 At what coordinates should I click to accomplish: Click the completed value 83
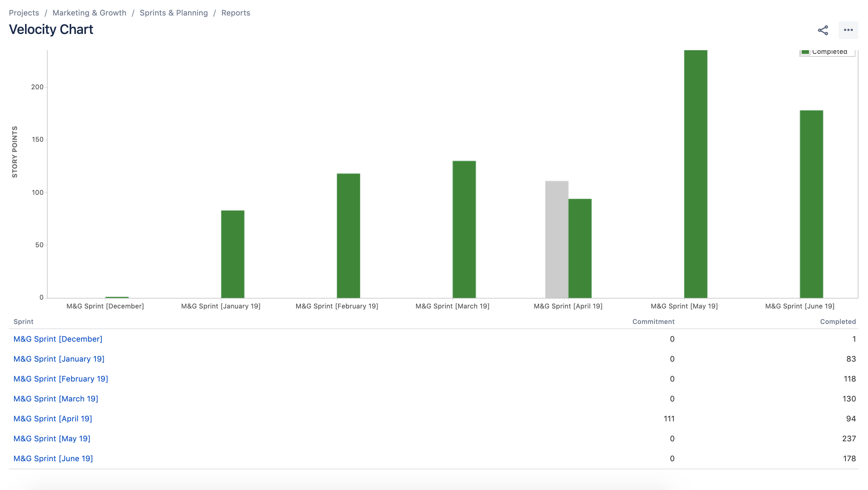pos(851,359)
